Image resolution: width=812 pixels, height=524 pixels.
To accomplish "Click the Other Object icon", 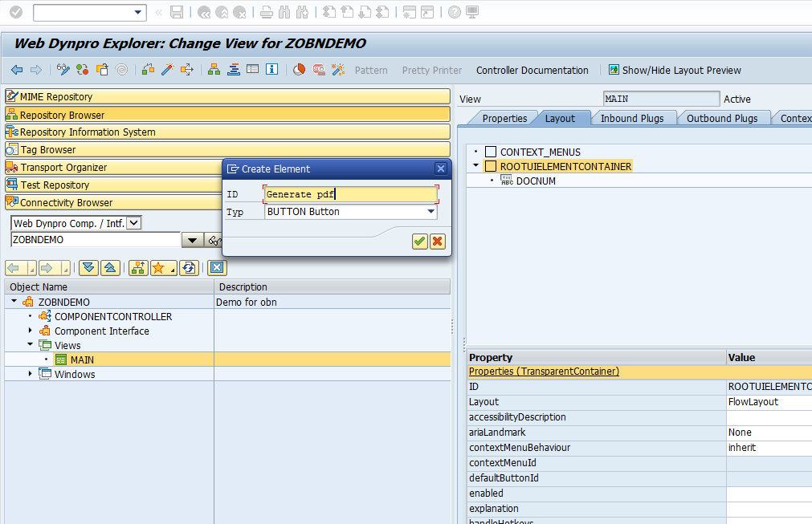I will (x=102, y=70).
